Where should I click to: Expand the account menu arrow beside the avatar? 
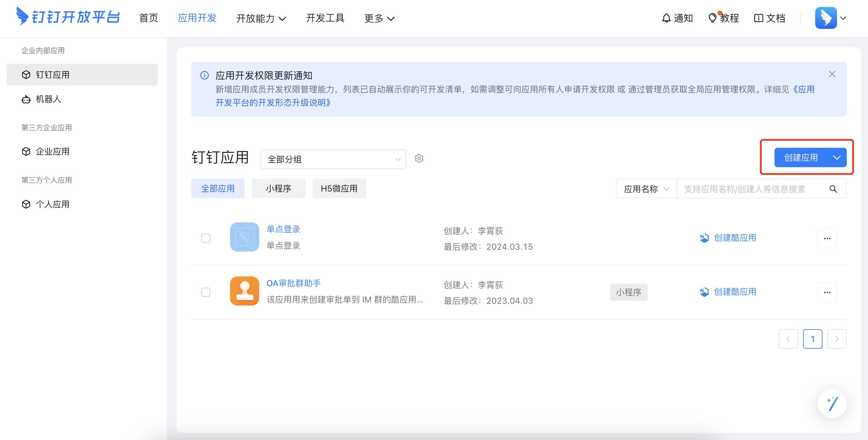coord(843,18)
